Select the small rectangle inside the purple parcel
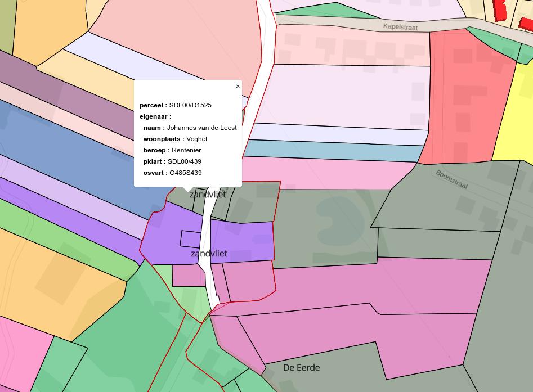The height and width of the screenshot is (392, 533). click(190, 239)
